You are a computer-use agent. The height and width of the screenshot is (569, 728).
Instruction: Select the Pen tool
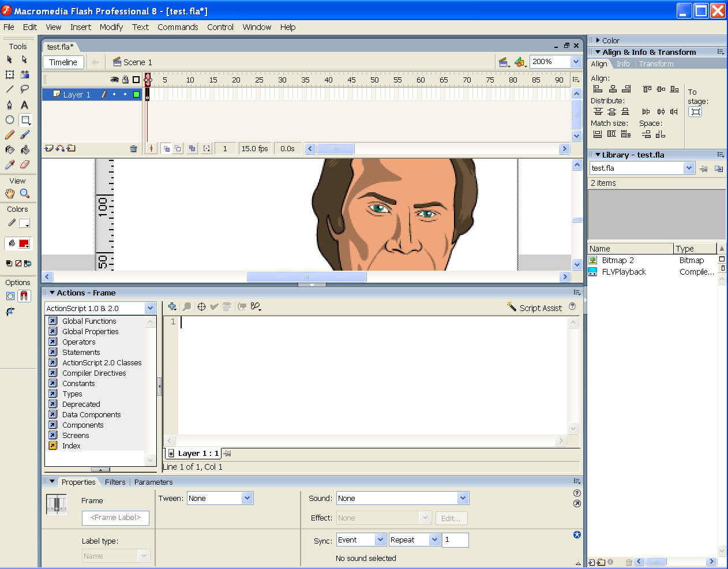pyautogui.click(x=9, y=104)
